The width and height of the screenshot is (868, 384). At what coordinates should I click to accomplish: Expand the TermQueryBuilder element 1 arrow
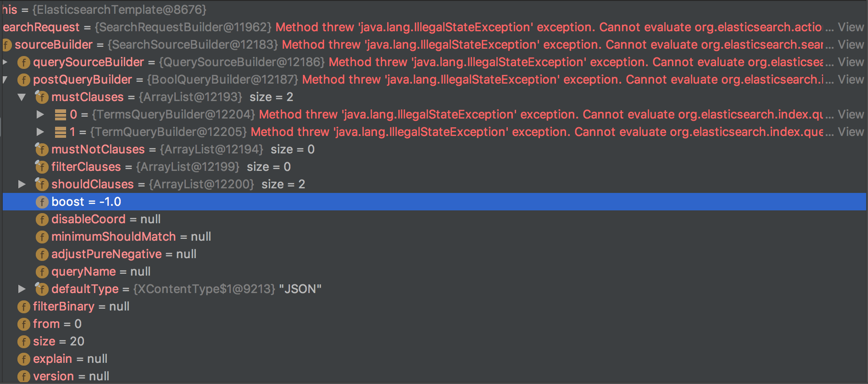click(40, 132)
